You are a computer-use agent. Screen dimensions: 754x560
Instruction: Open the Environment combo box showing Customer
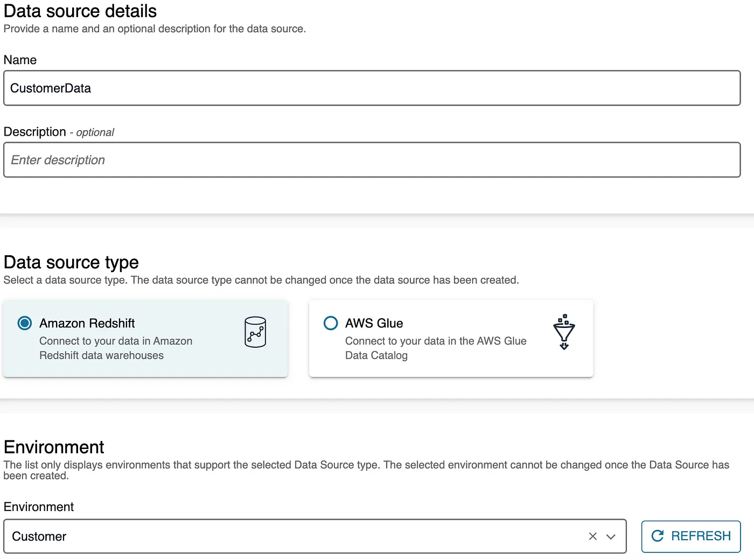(x=315, y=536)
